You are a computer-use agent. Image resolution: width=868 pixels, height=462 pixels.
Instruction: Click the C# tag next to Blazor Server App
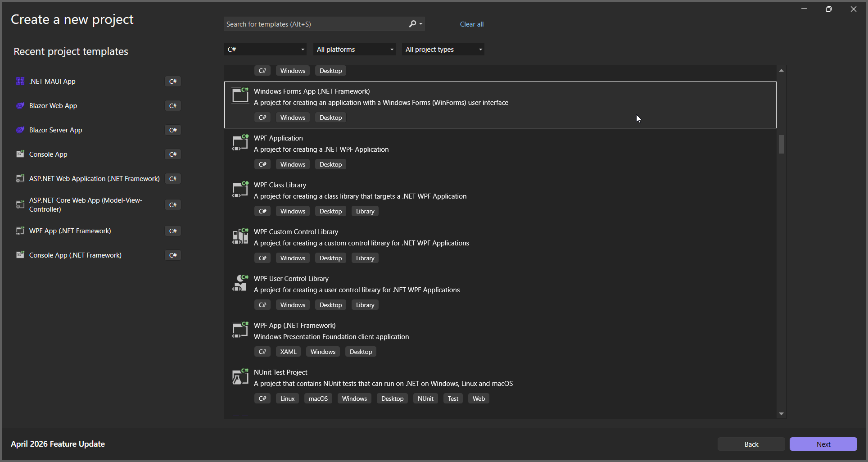point(173,130)
